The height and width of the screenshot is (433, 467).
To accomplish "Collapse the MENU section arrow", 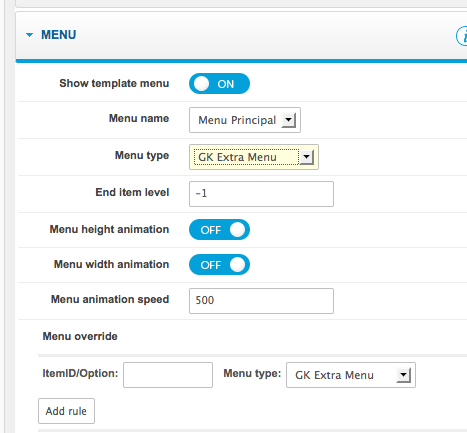I will point(29,35).
